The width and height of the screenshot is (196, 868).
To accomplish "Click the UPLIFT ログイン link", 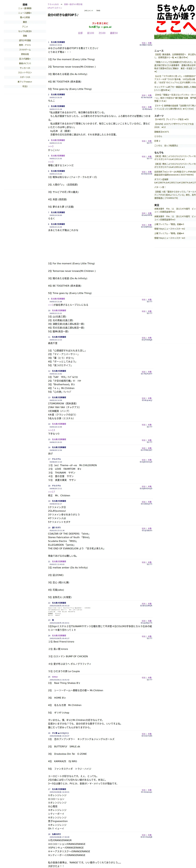I will [x=55, y=8].
